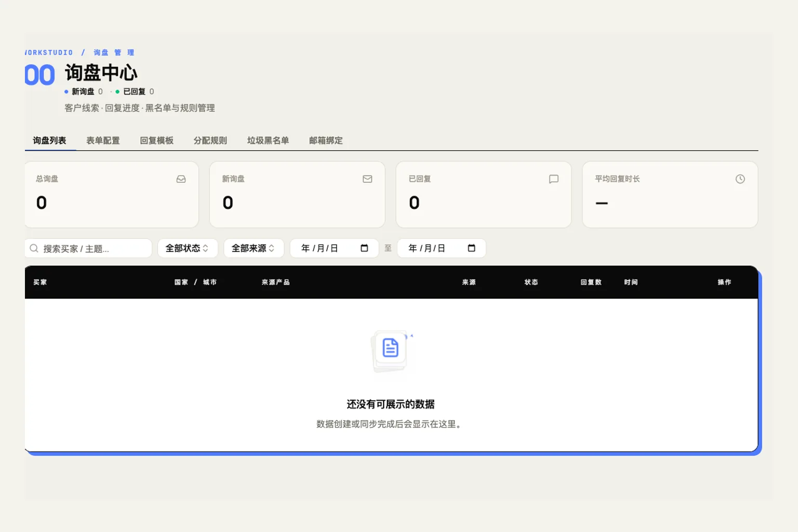The width and height of the screenshot is (798, 532).
Task: Click the 买家 column header
Action: point(40,282)
